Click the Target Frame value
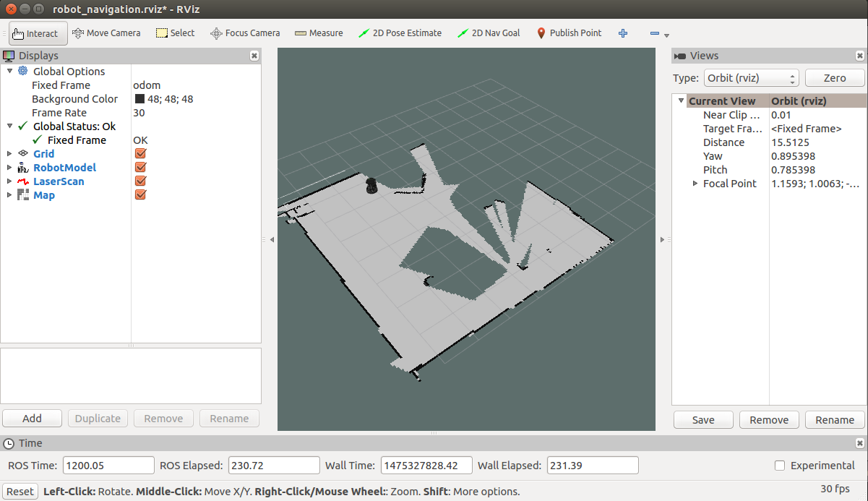The width and height of the screenshot is (868, 501). (x=807, y=129)
